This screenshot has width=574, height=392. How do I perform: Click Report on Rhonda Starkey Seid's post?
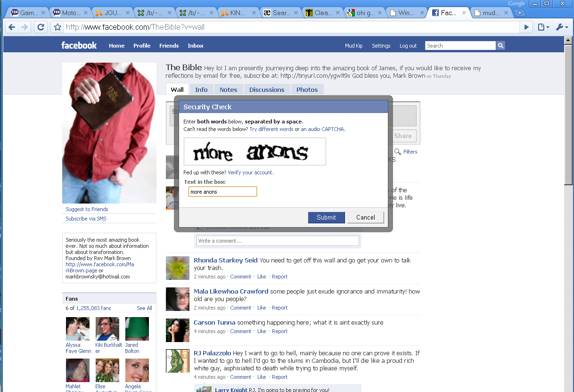tap(279, 277)
